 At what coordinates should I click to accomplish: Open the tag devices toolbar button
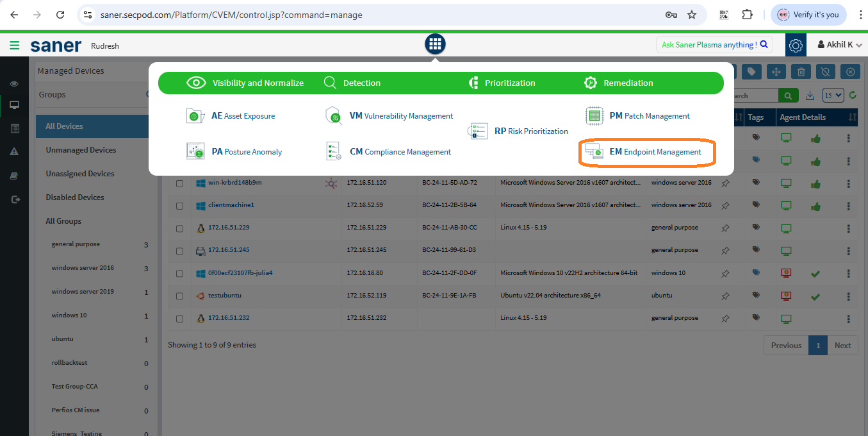pyautogui.click(x=751, y=72)
